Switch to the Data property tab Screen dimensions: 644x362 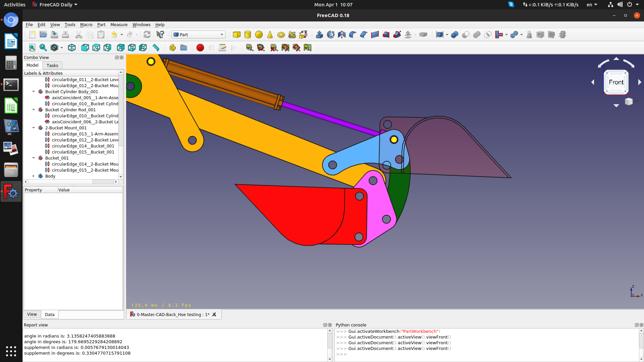point(50,314)
